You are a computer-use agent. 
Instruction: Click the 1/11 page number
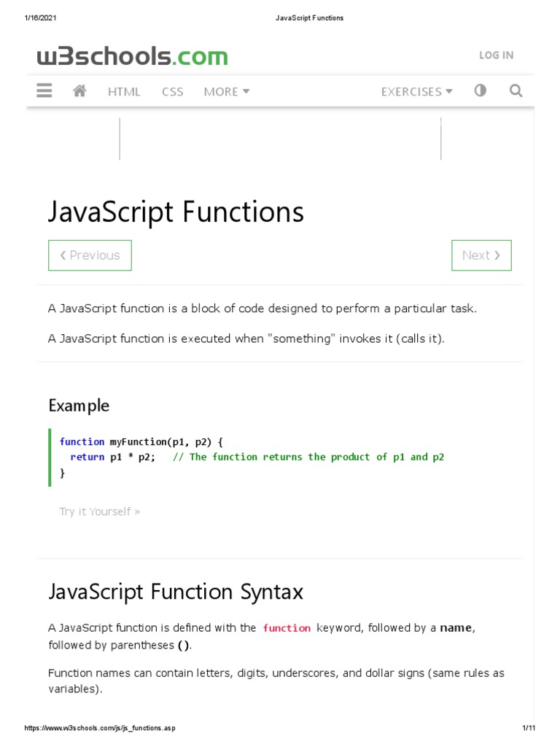pos(529,728)
